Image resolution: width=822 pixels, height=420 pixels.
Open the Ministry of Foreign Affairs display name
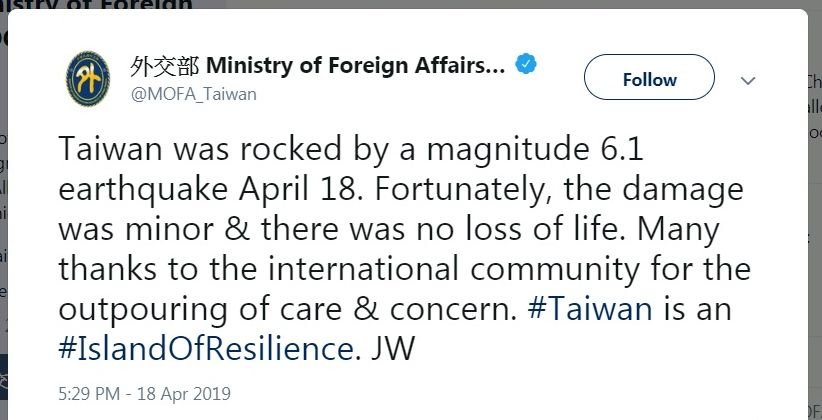coord(355,66)
